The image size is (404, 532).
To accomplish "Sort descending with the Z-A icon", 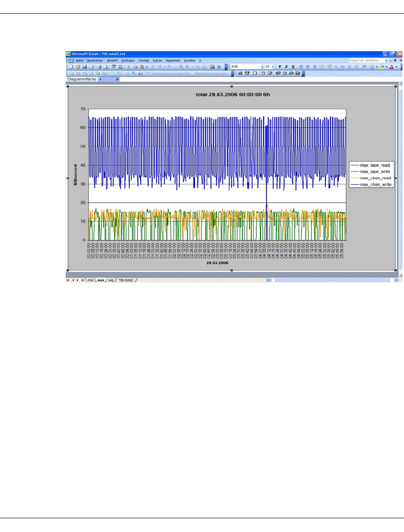I will [204, 67].
